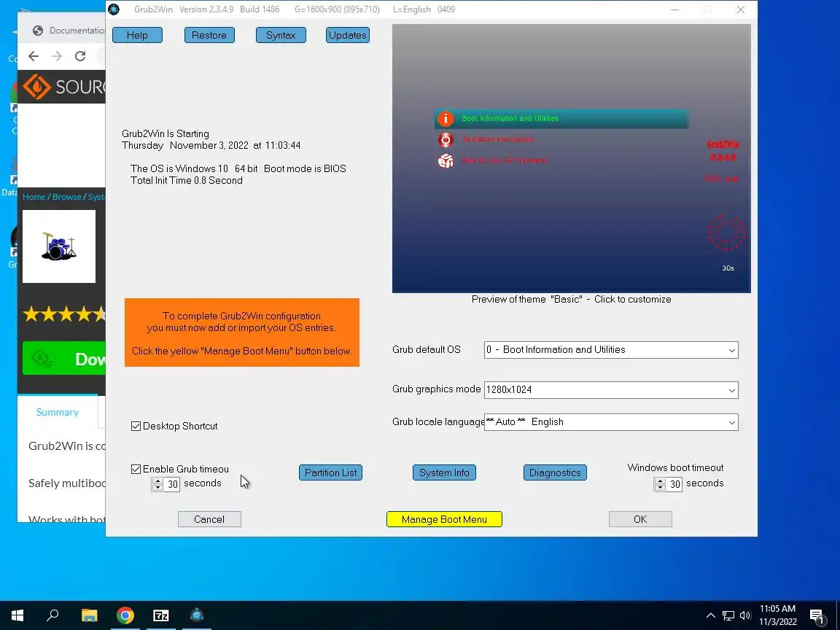The height and width of the screenshot is (630, 840).
Task: Open the network tray icon
Action: (728, 615)
